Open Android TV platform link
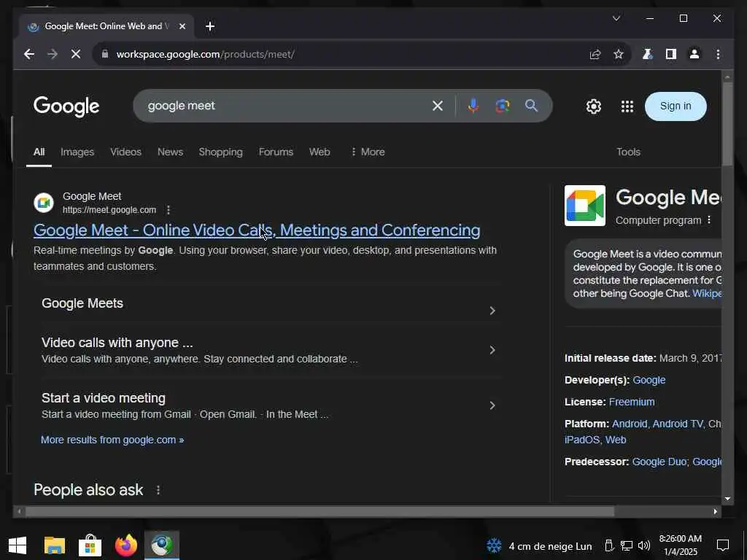This screenshot has width=747, height=560. pyautogui.click(x=678, y=424)
